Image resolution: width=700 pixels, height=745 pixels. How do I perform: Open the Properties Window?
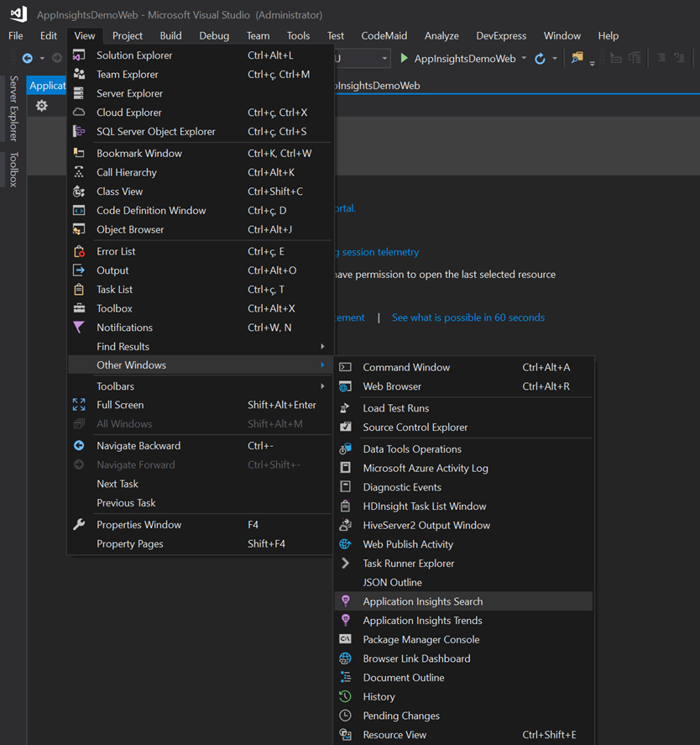(x=200, y=525)
